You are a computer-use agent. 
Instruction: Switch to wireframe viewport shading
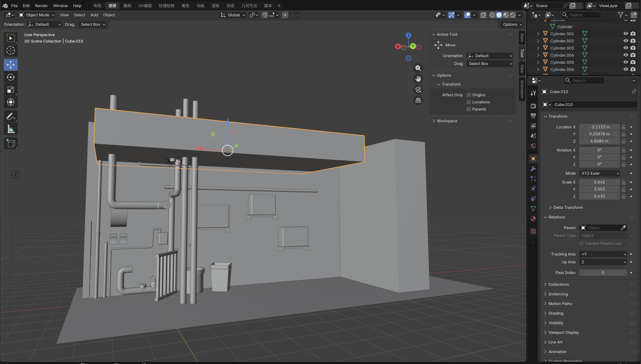(492, 15)
